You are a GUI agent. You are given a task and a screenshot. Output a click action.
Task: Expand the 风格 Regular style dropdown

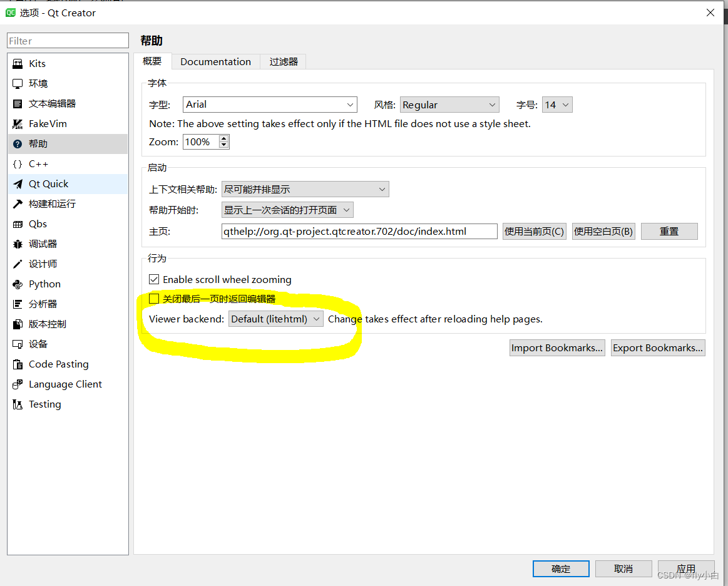[449, 105]
